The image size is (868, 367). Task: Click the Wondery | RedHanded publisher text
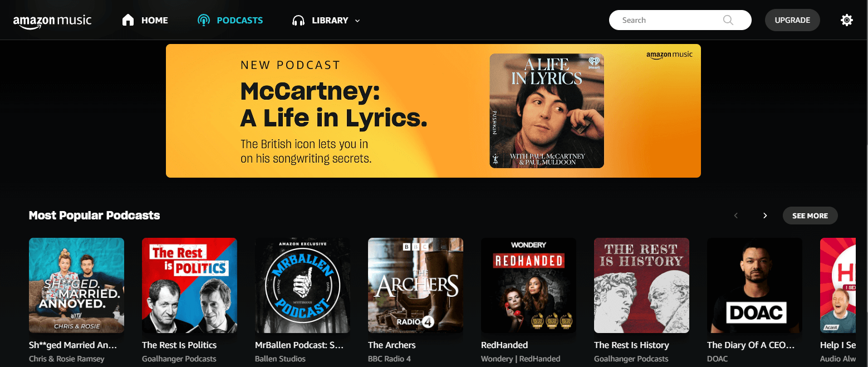coord(521,359)
